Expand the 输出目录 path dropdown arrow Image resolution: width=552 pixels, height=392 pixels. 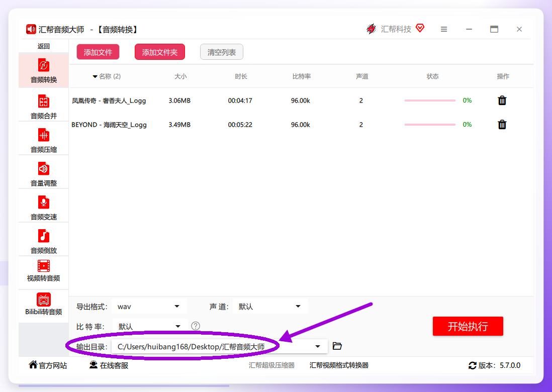318,347
